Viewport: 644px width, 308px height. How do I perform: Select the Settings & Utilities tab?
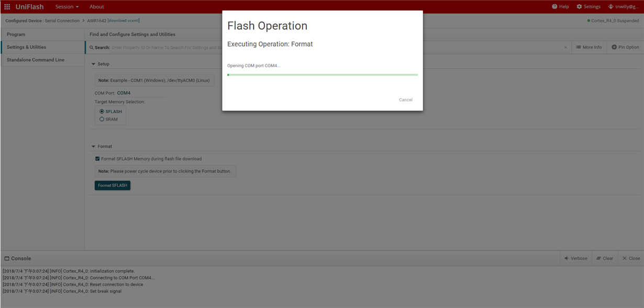coord(42,47)
